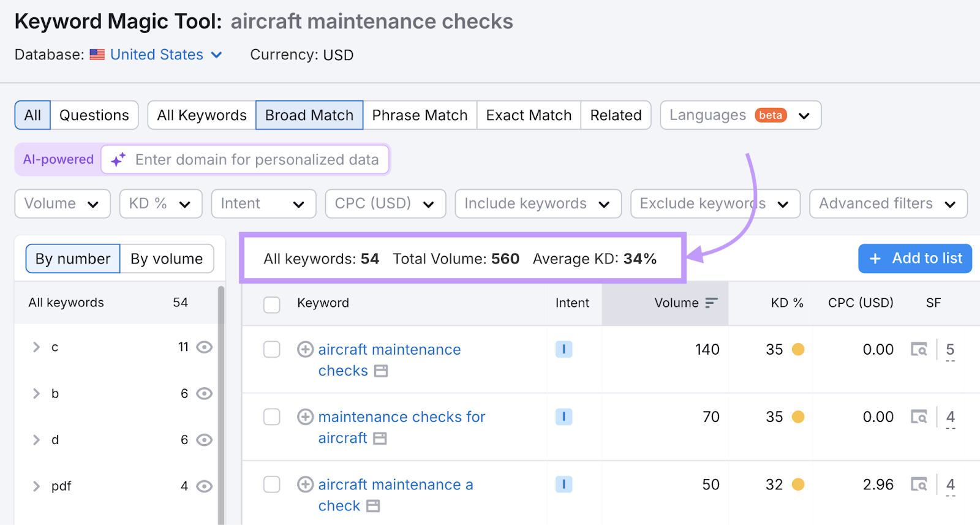This screenshot has height=525, width=980.
Task: Click the AI sparkle icon in the domain field
Action: pyautogui.click(x=117, y=159)
